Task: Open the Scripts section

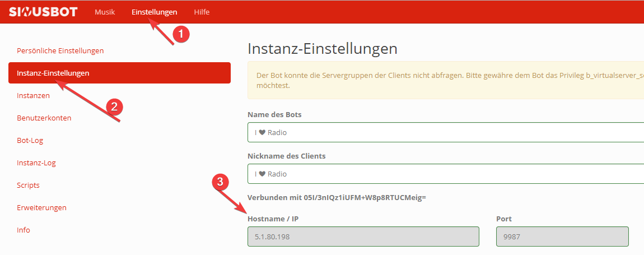Action: [28, 185]
